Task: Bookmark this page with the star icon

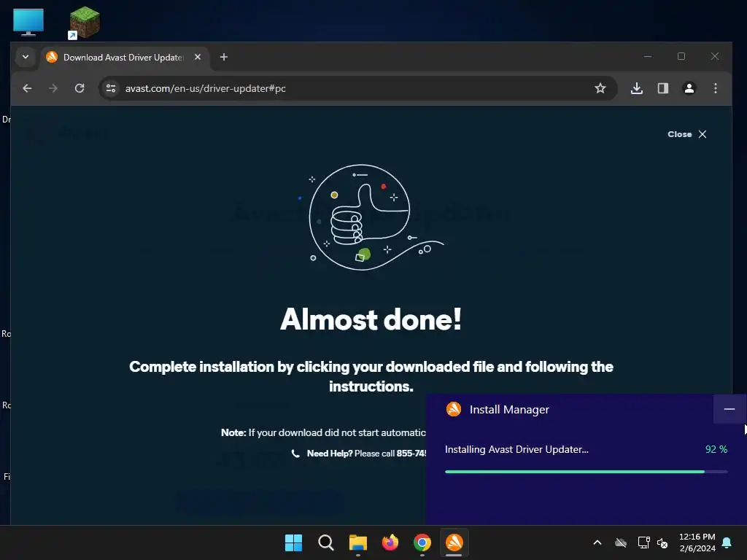Action: tap(600, 88)
